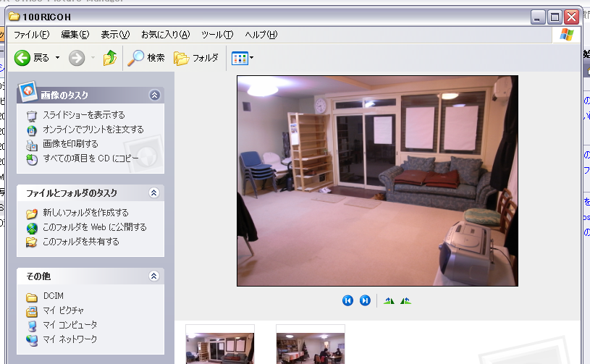Collapse the 画像のタスク panel
The height and width of the screenshot is (364, 590).
click(x=155, y=95)
